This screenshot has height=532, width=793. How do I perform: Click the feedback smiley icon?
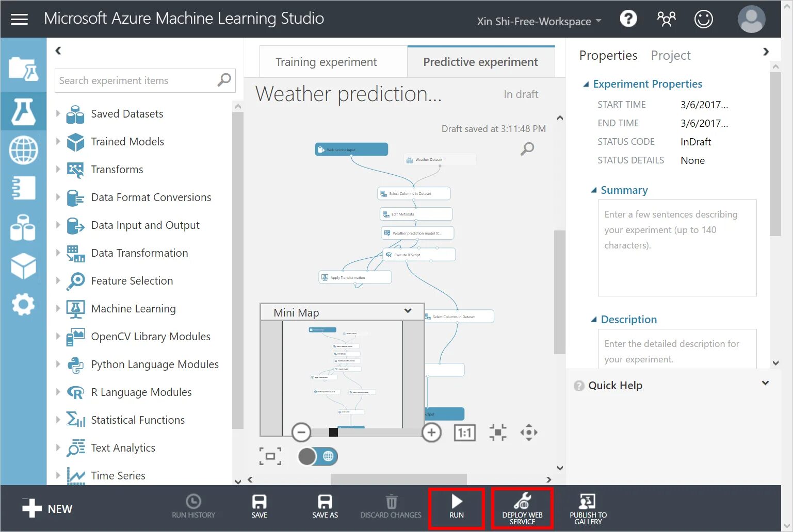(703, 19)
